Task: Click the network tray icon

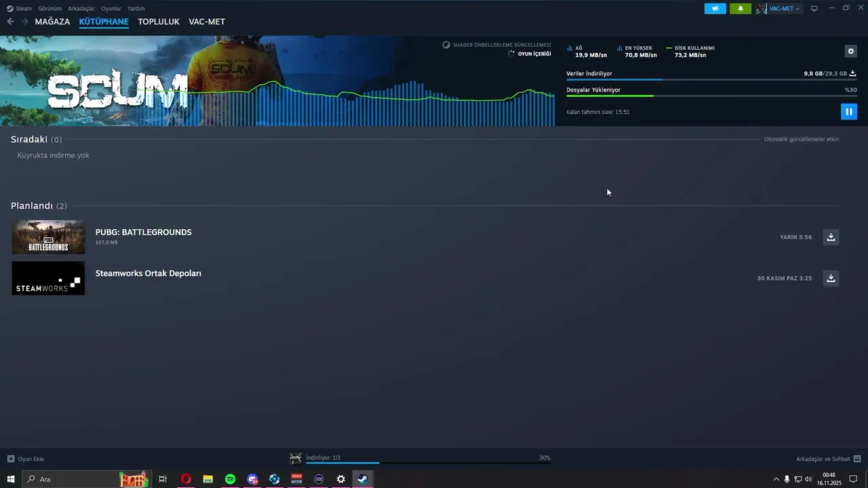Action: tap(797, 479)
